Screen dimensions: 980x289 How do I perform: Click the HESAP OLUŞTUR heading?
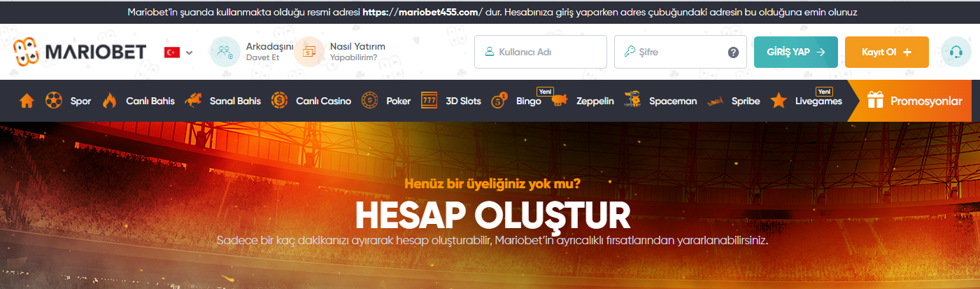coord(492,216)
